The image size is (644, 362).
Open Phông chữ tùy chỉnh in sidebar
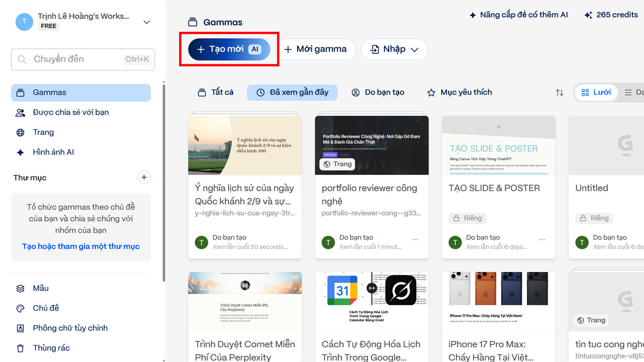70,328
